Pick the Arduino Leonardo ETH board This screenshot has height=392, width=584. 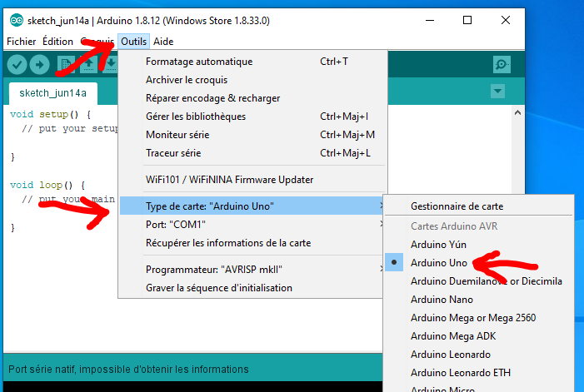tap(461, 373)
